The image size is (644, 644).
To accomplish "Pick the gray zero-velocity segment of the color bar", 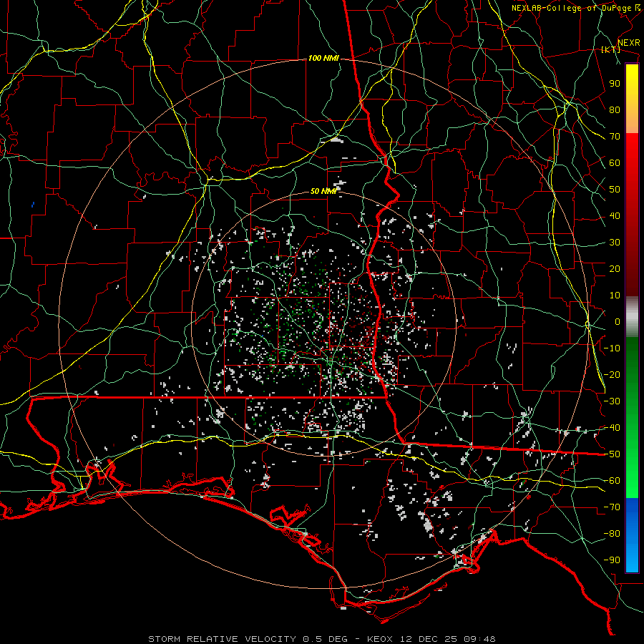I will [x=632, y=317].
